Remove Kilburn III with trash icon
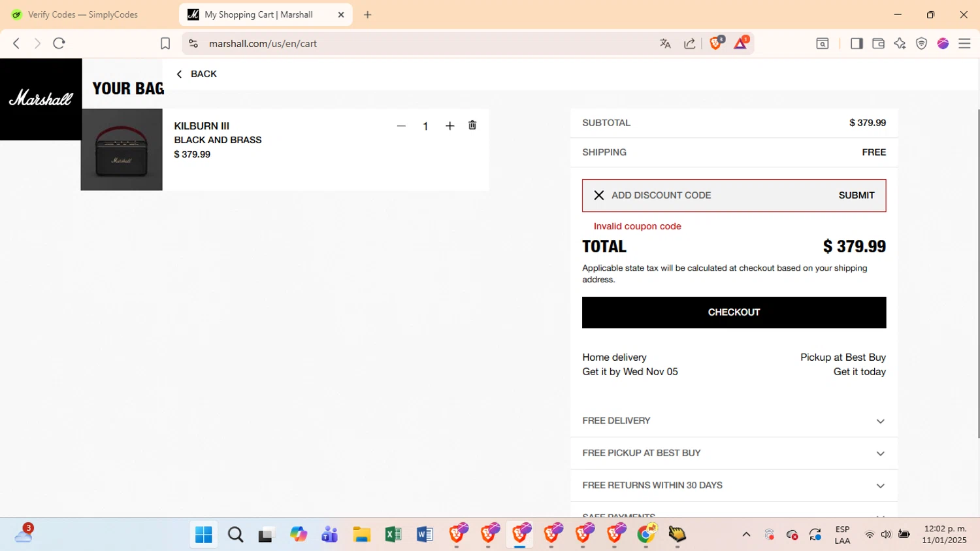Screen dimensions: 980x551 (x=472, y=125)
